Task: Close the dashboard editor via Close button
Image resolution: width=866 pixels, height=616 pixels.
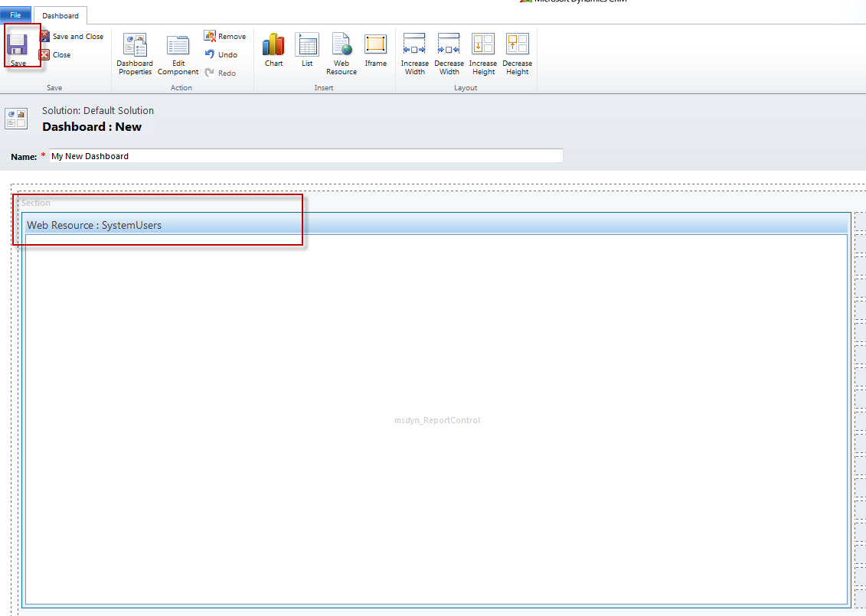Action: click(55, 55)
